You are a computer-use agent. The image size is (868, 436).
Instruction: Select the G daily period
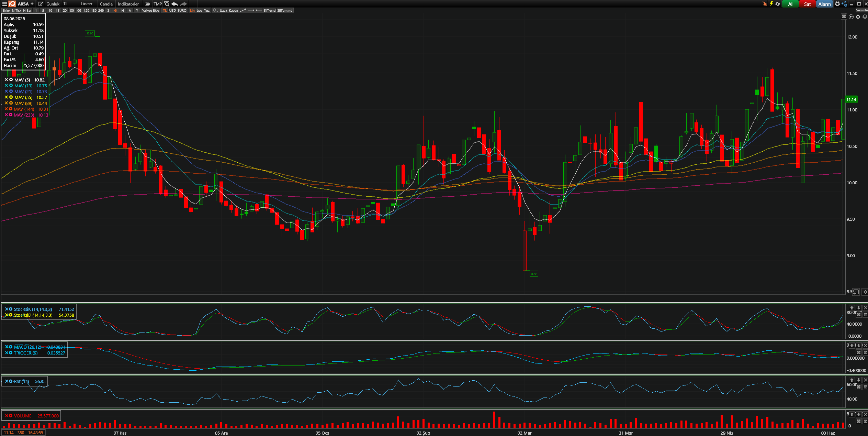(x=115, y=10)
